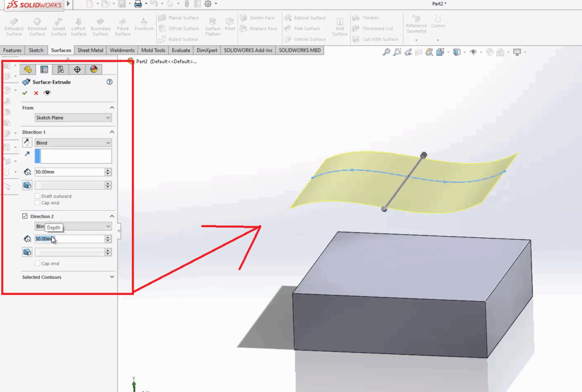Cancel the Surface-Extrude with the red X
Screen dimensions: 582x392
tap(36, 93)
